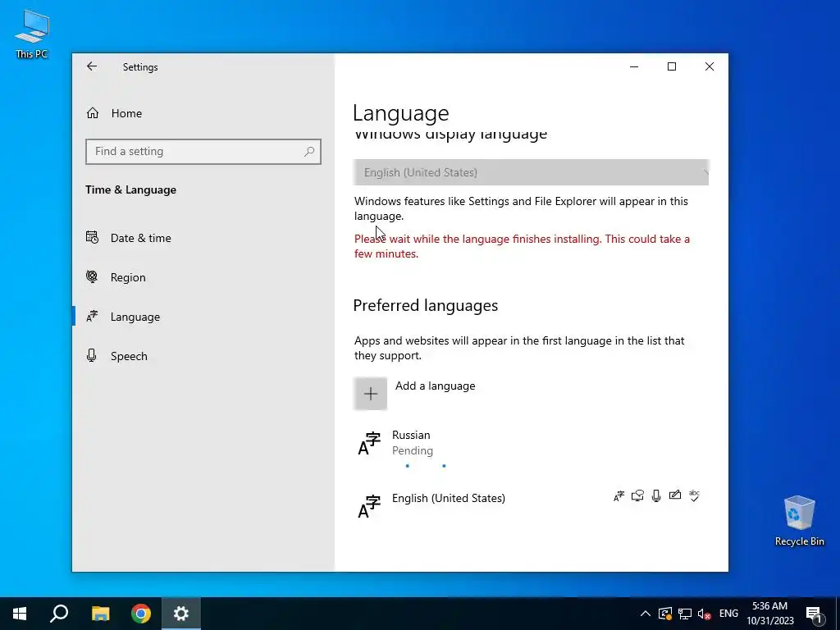Maximize the Settings window
Viewport: 840px width, 630px height.
click(672, 66)
